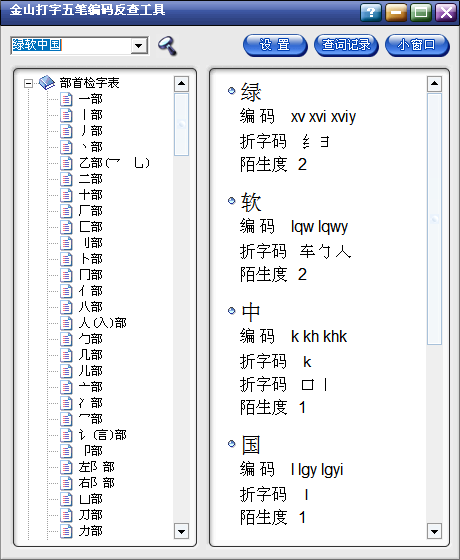Image resolution: width=460 pixels, height=560 pixels.
Task: Click the document icon beside 乙部
Action: (x=66, y=163)
